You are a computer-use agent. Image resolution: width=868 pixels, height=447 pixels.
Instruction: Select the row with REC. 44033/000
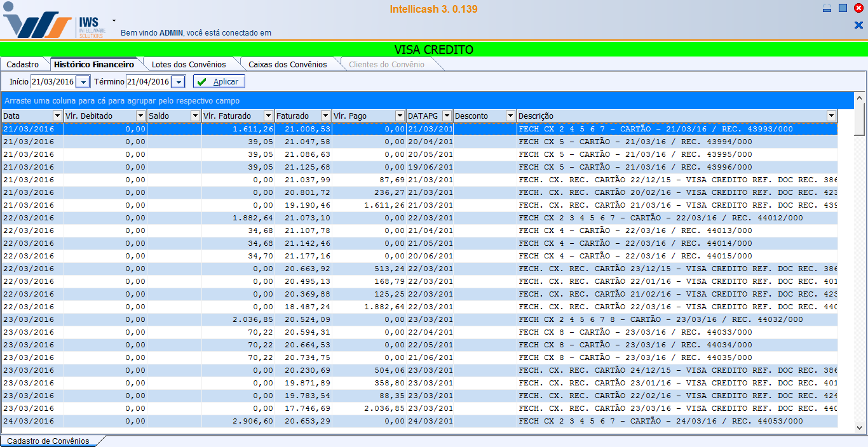click(x=419, y=332)
